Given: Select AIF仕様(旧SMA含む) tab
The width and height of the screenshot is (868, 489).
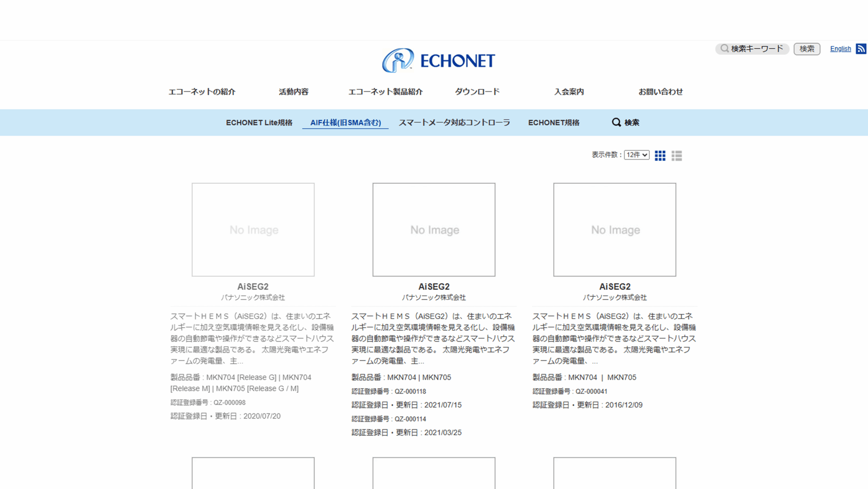Looking at the screenshot, I should click(x=346, y=123).
